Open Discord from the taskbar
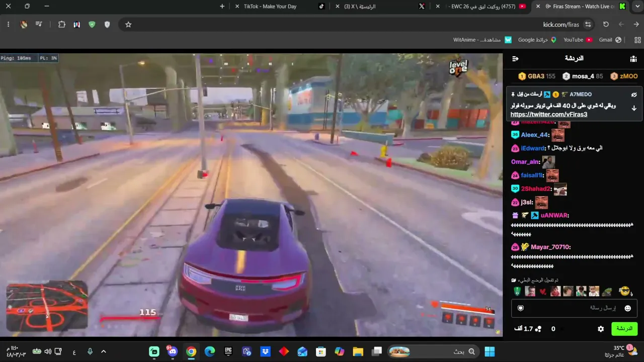 173,351
